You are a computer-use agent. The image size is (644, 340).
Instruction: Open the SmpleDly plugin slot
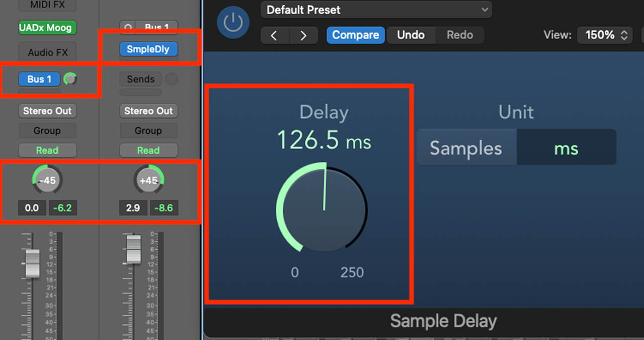coord(148,49)
